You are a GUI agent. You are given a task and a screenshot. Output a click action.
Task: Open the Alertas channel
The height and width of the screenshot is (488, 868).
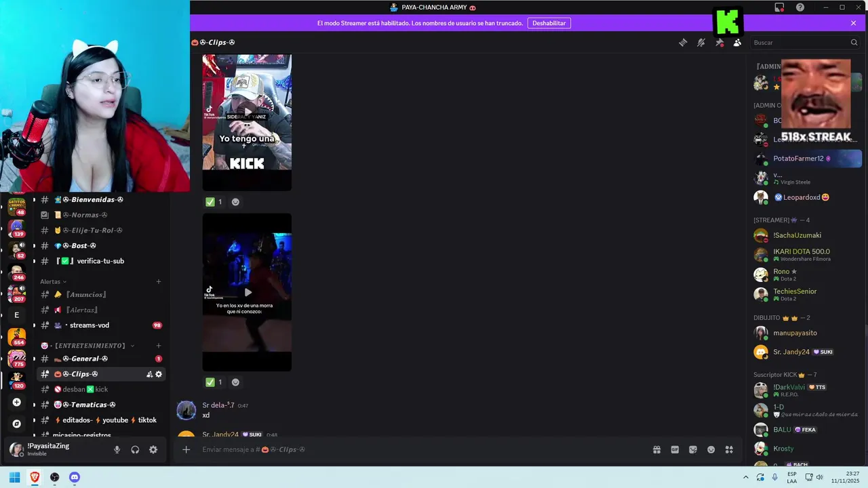[x=100, y=310]
